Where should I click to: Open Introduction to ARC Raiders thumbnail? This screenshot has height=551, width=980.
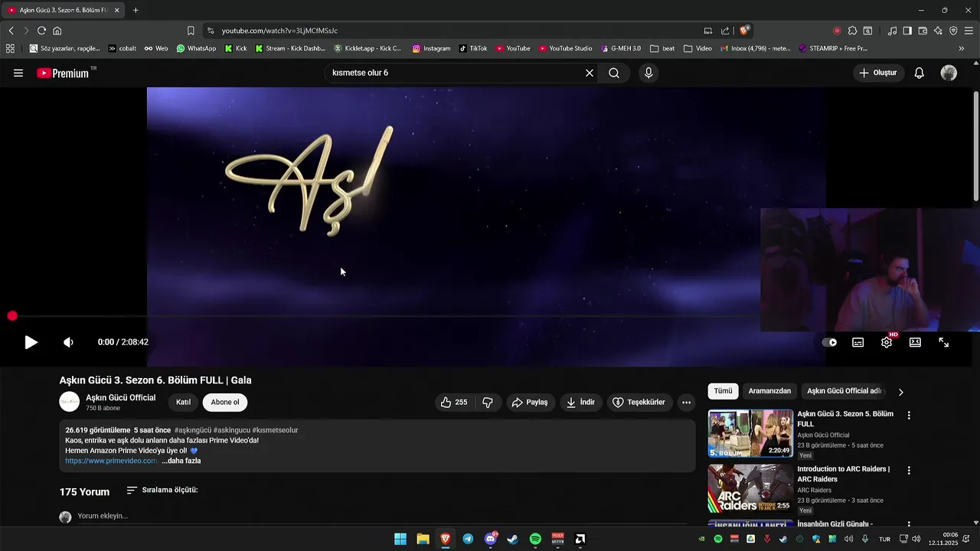(750, 488)
